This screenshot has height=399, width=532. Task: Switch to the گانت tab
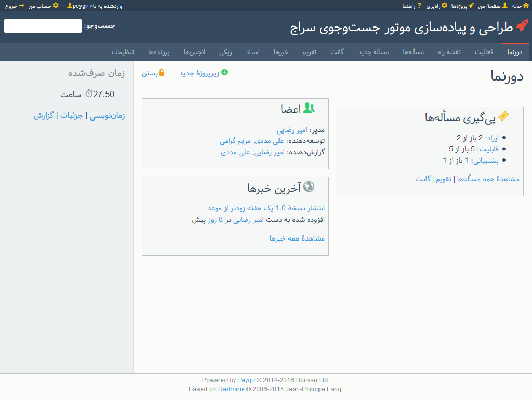[337, 52]
